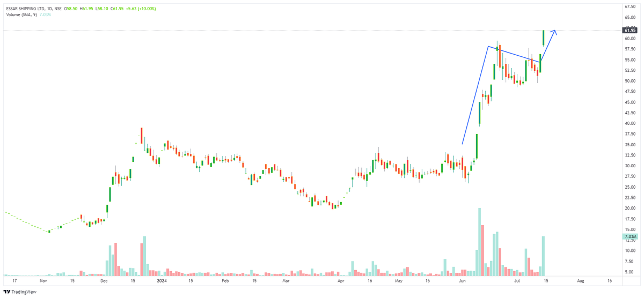Click the Apr label on the time axis

pos(341,280)
